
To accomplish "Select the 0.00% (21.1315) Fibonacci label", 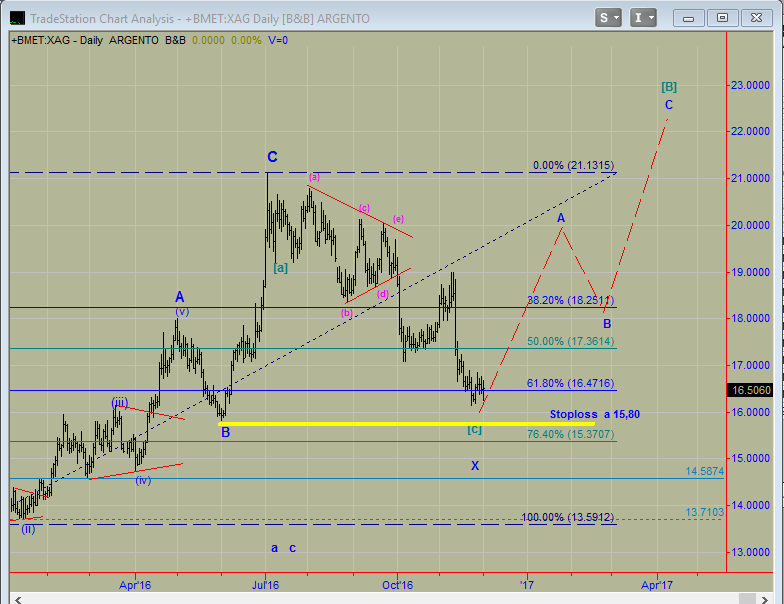I will tap(574, 165).
